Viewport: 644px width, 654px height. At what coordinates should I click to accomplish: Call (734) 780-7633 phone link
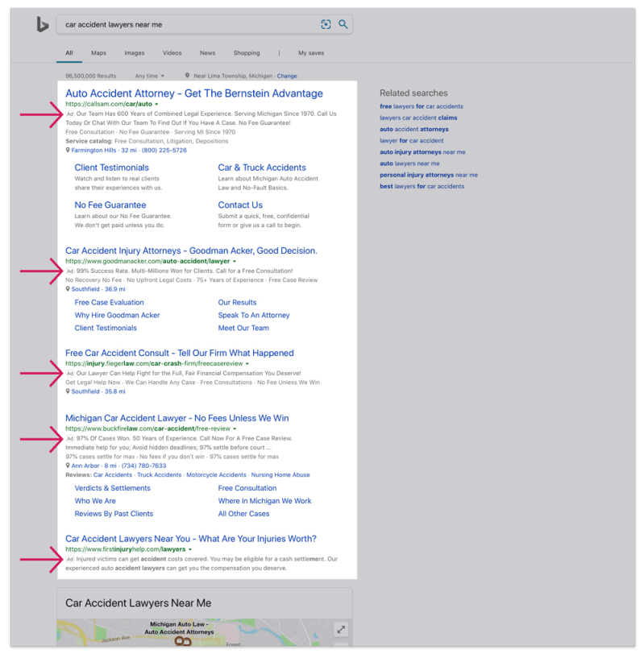pyautogui.click(x=143, y=466)
